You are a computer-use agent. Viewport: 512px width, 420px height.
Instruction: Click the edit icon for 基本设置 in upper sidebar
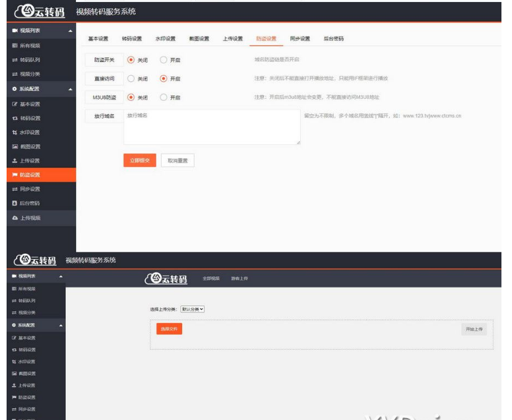(15, 104)
